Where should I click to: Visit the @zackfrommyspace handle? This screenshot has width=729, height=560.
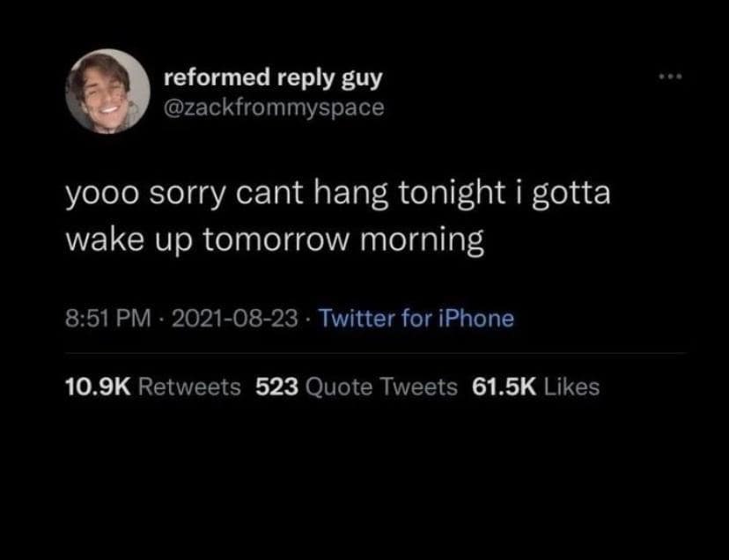tap(274, 107)
